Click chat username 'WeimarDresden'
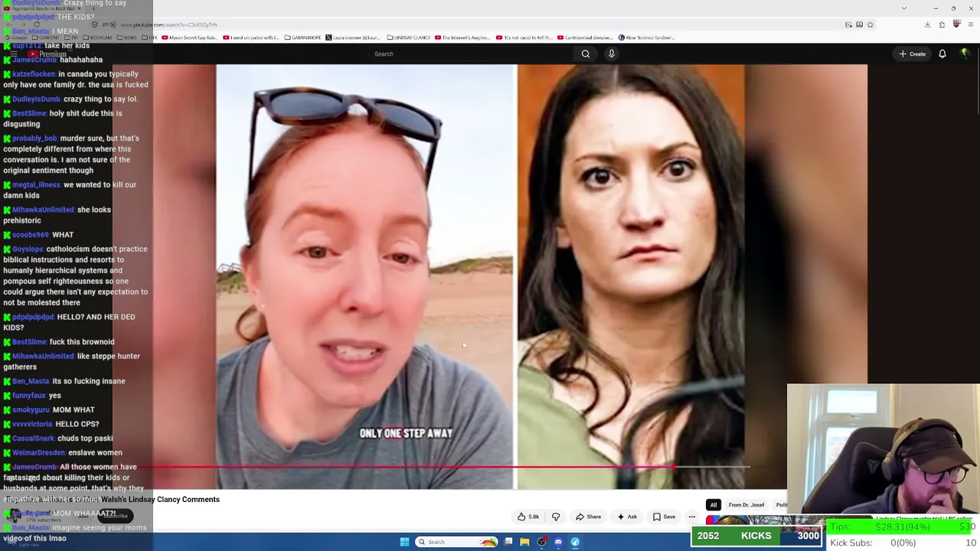The image size is (980, 551). coord(38,452)
